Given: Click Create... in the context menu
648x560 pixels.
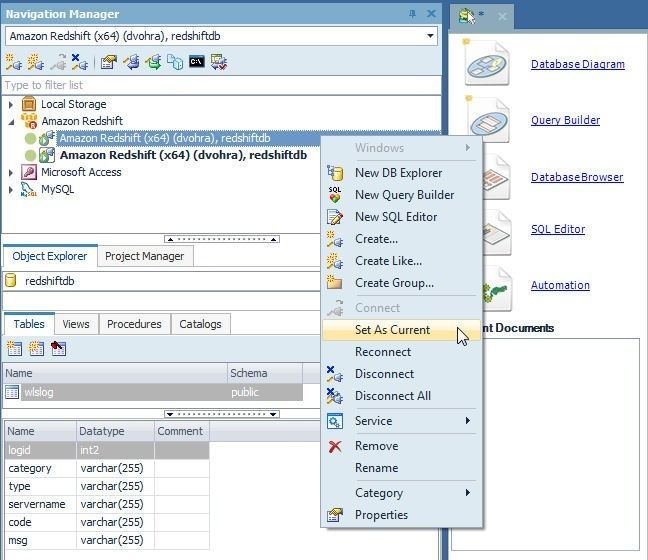Looking at the screenshot, I should point(402,239).
